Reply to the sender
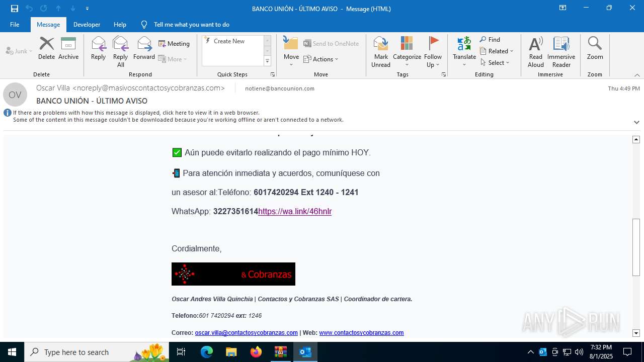Viewport: 644px width, 362px height. tap(98, 49)
